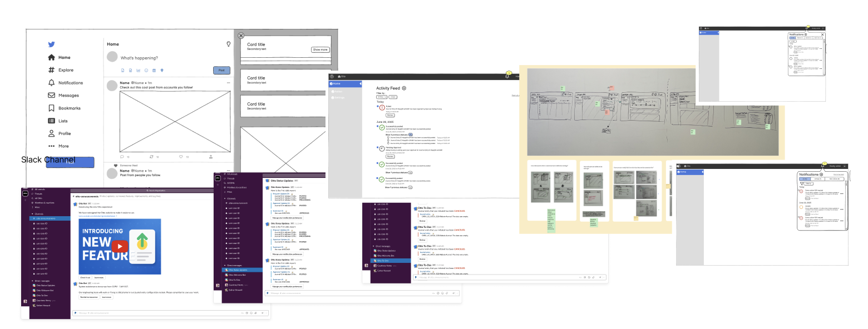This screenshot has width=868, height=329.
Task: Collapse Direct messages in left Slack sidebar
Action: pos(32,281)
